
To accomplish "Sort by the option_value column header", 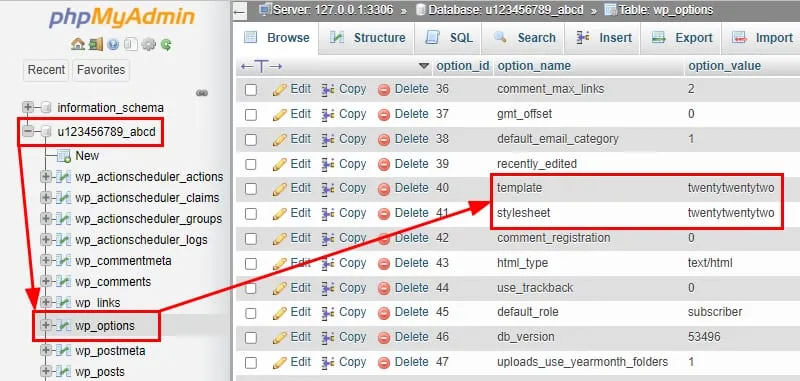I will click(x=724, y=66).
